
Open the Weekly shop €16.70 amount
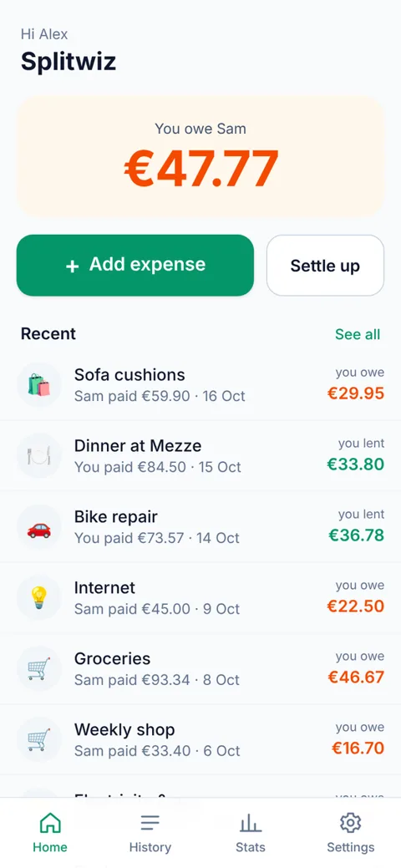click(358, 748)
